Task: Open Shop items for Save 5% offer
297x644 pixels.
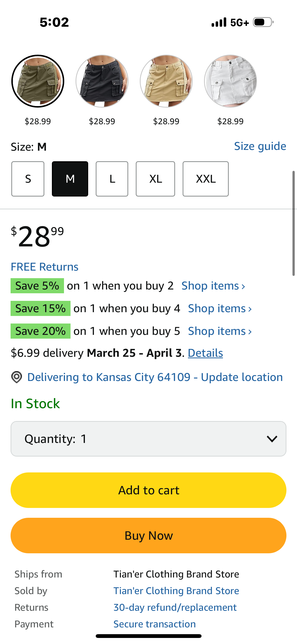Action: pyautogui.click(x=213, y=286)
